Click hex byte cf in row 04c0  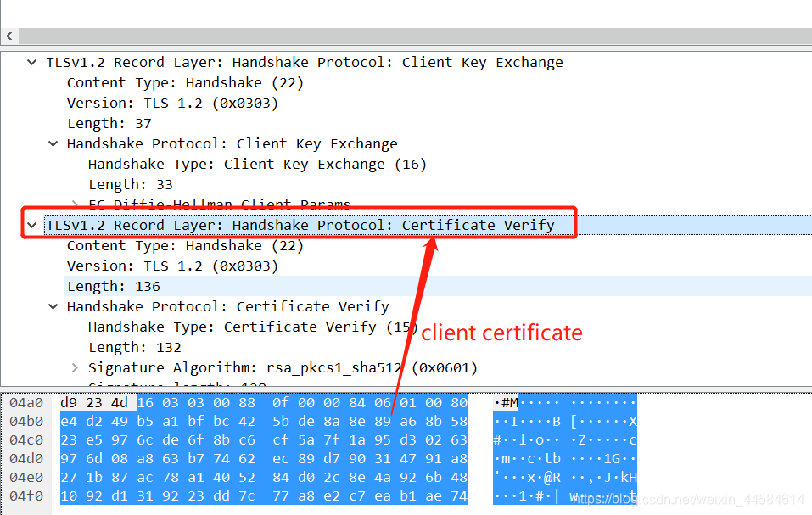pos(281,440)
